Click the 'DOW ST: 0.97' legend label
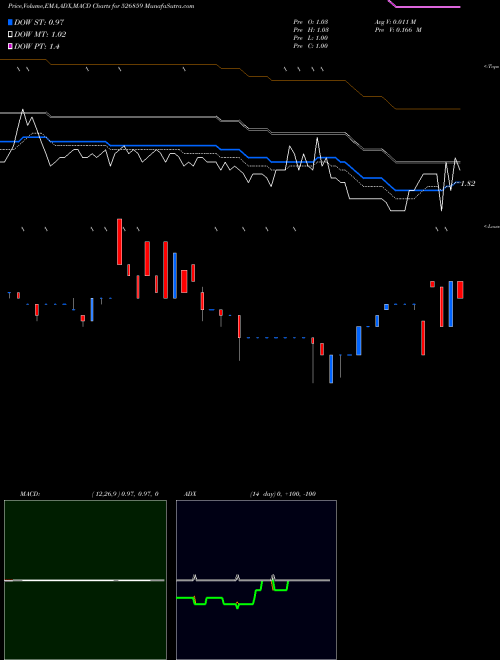500x660 pixels. coord(39,22)
